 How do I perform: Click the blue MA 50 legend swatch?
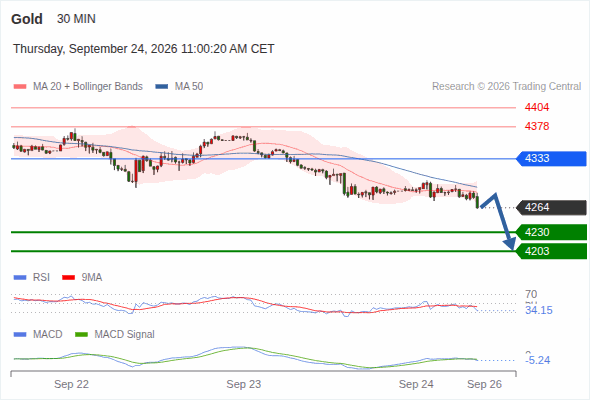click(162, 87)
